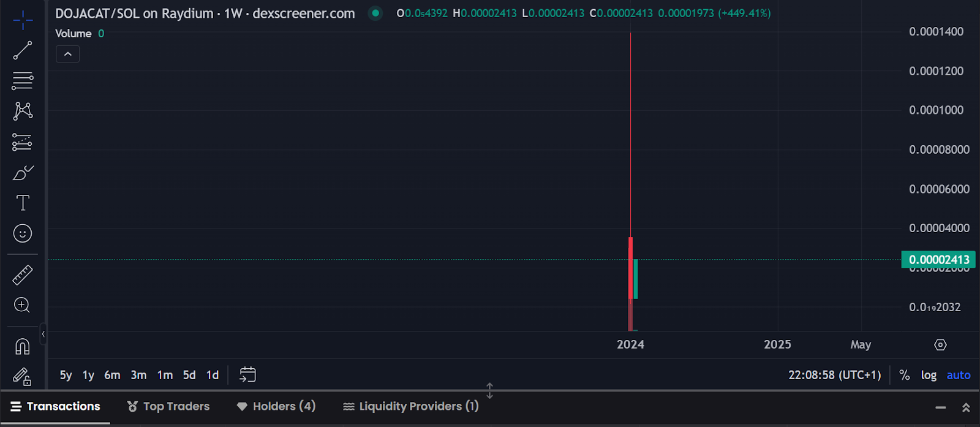Click the May time axis label
Viewport: 980px width, 427px height.
861,345
